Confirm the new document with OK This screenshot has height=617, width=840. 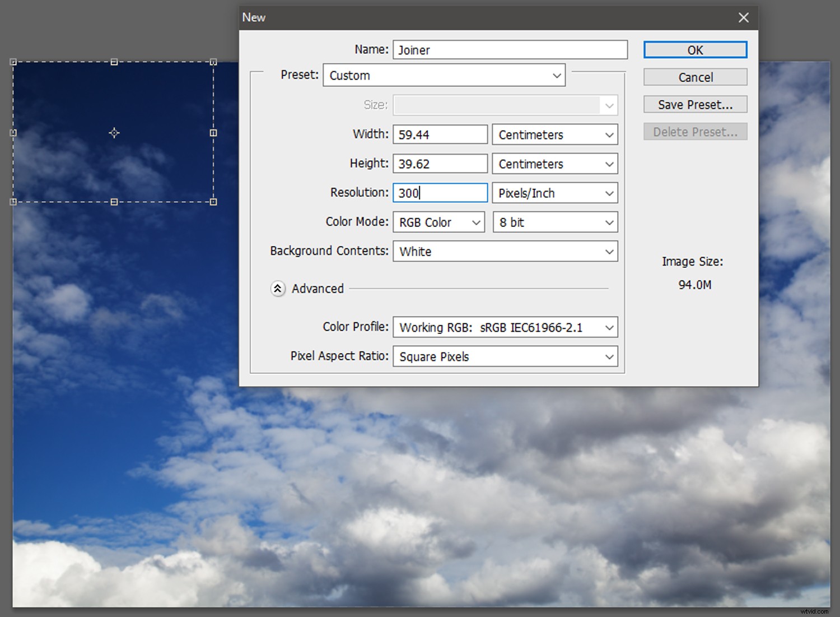pyautogui.click(x=694, y=49)
